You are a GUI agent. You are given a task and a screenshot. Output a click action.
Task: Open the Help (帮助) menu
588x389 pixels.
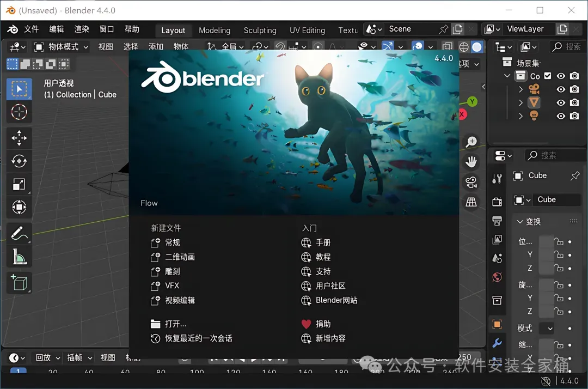pyautogui.click(x=132, y=29)
